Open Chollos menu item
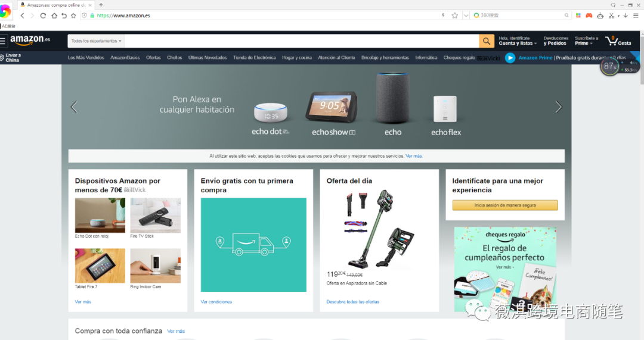Viewport: 644px width, 340px height. point(175,58)
